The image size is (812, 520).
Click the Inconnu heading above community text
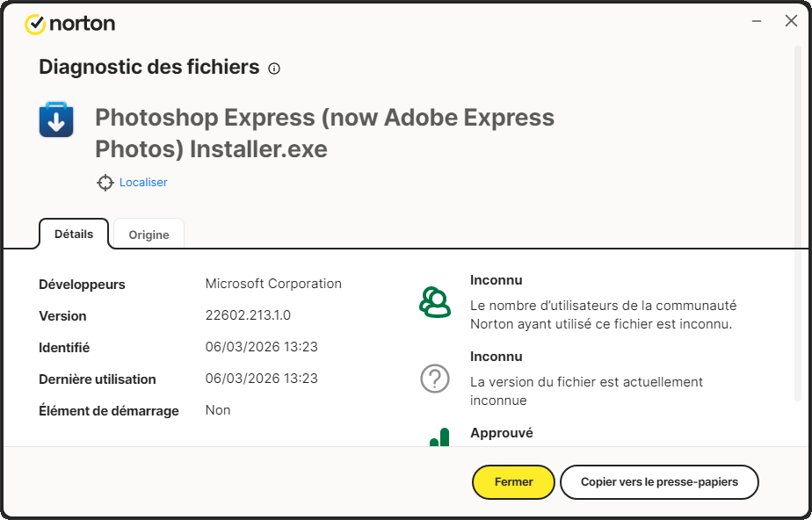[x=497, y=280]
